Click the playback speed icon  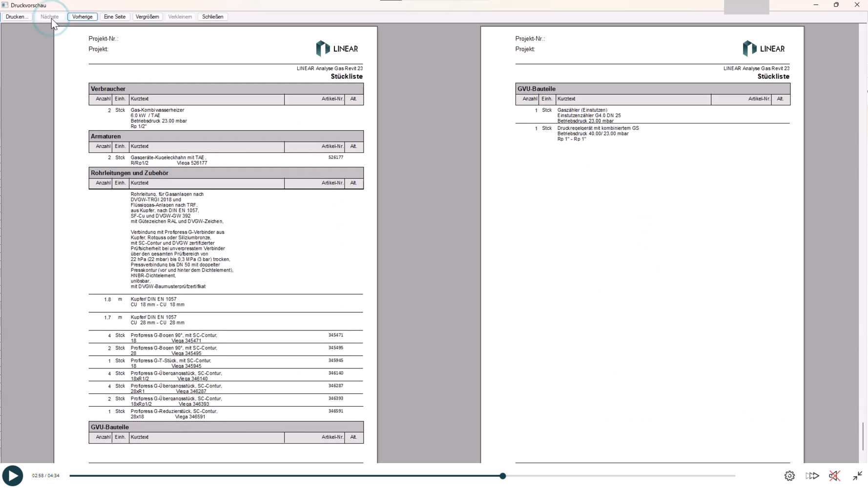(x=812, y=476)
